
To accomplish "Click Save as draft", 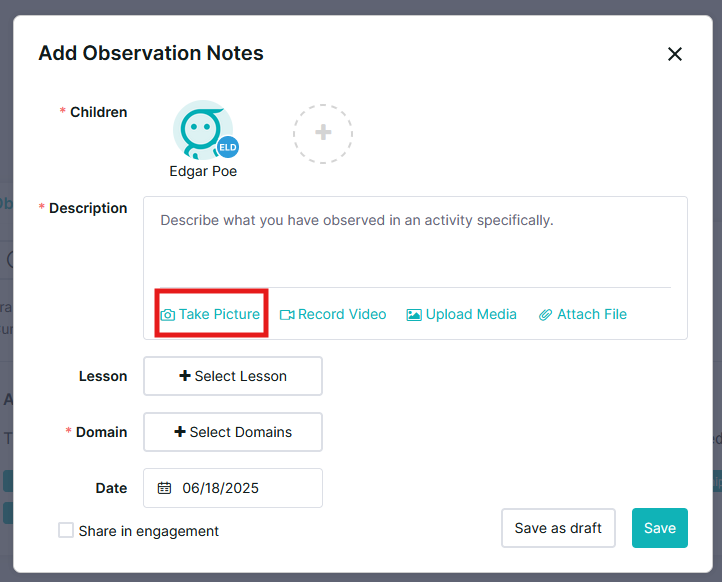I will [558, 528].
